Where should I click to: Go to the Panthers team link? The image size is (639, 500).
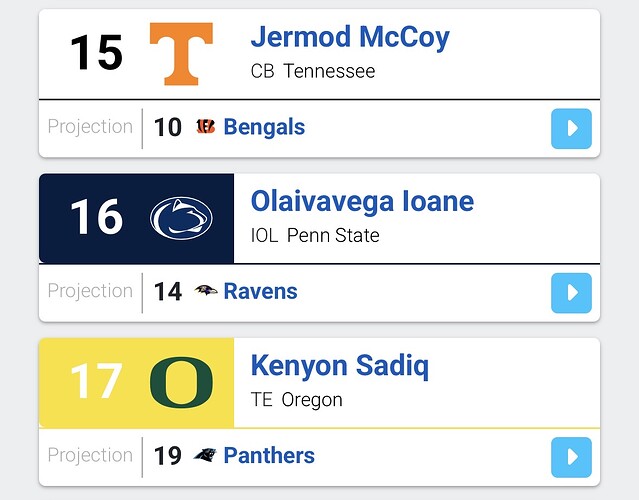pos(269,456)
